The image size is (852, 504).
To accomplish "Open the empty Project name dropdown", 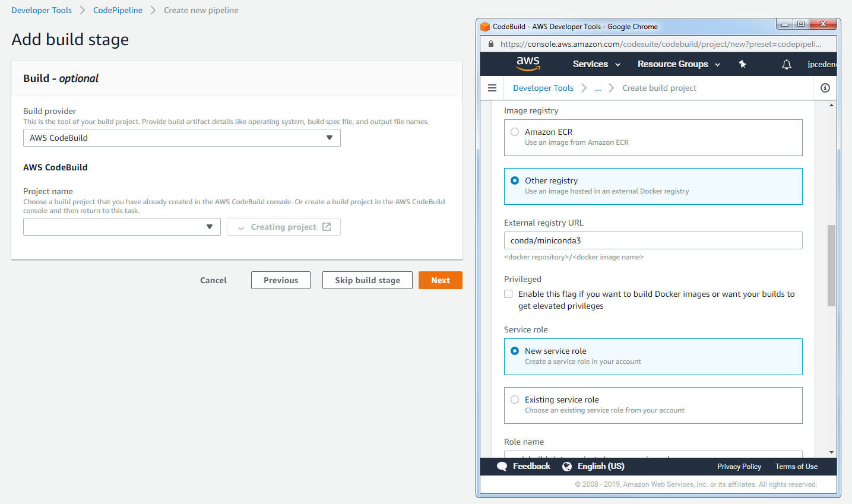I will 122,227.
